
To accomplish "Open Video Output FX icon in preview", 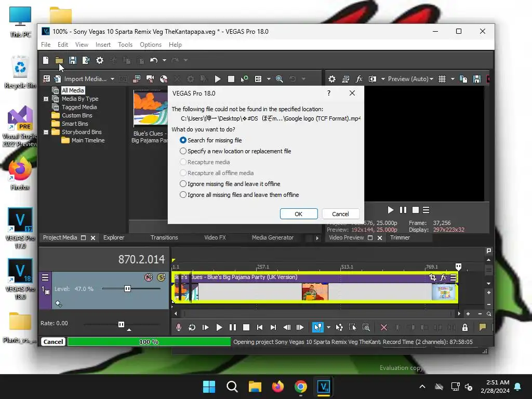I will point(359,79).
